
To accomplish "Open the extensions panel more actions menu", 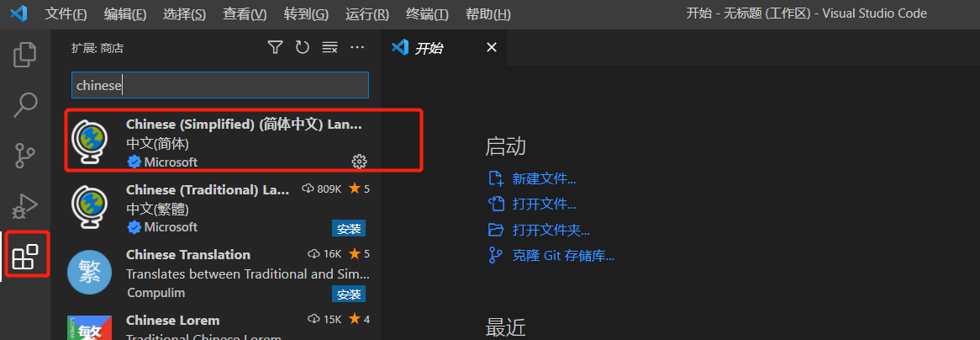I will tap(357, 48).
